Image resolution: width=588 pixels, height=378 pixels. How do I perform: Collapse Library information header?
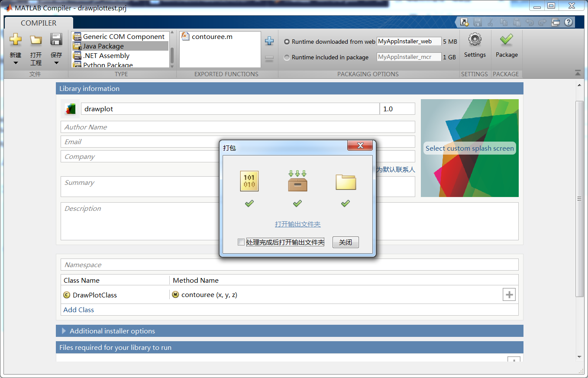pos(290,88)
